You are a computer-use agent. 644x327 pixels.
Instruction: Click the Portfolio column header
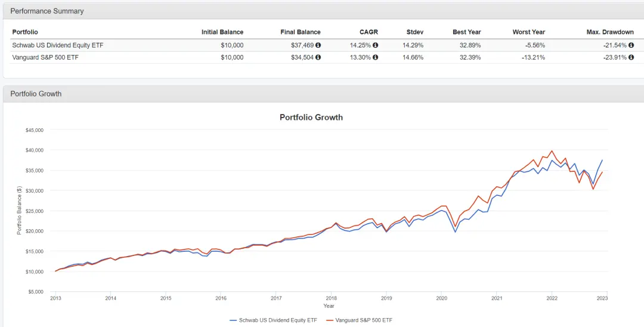click(25, 32)
